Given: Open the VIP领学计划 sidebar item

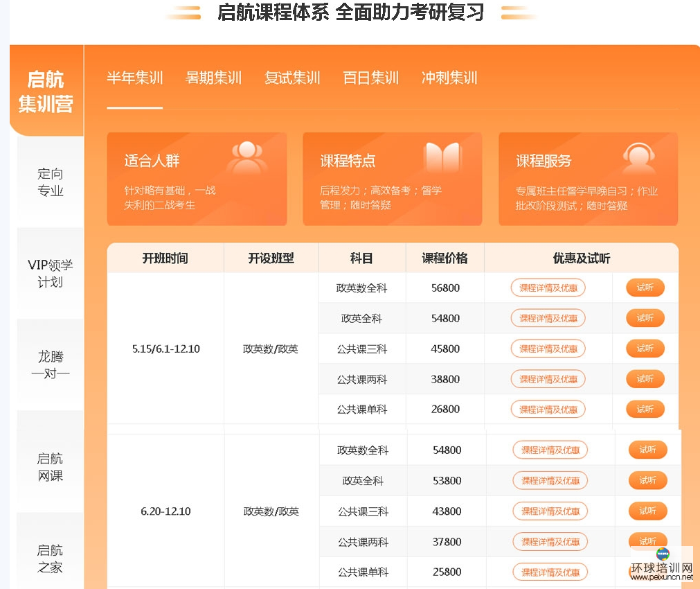Looking at the screenshot, I should coord(50,273).
